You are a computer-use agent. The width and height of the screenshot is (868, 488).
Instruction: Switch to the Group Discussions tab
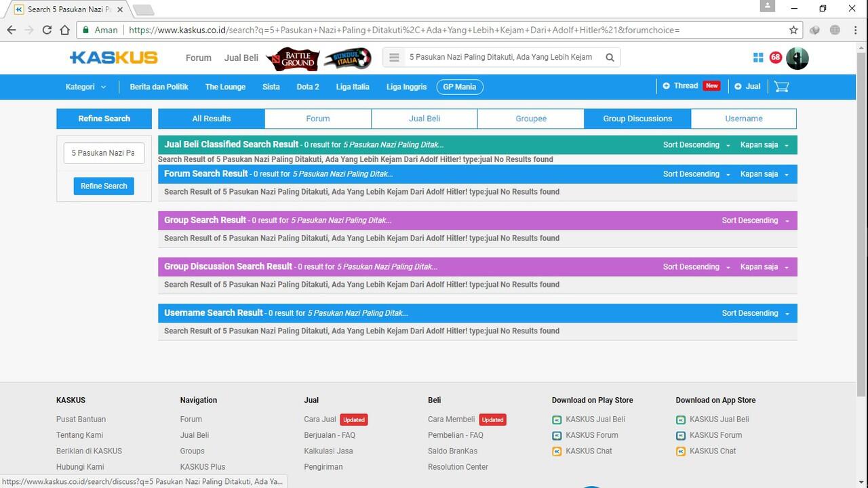(x=637, y=119)
